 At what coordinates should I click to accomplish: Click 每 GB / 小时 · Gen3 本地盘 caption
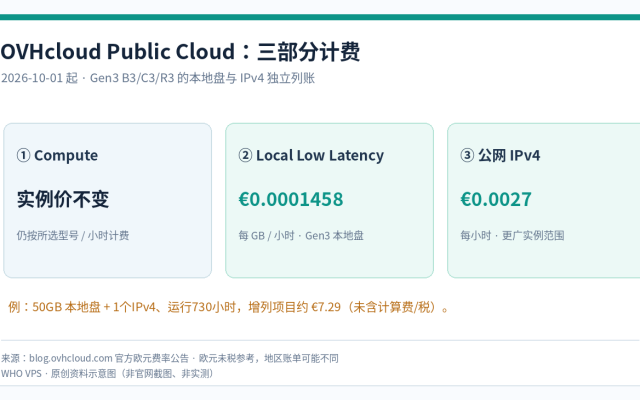301,236
